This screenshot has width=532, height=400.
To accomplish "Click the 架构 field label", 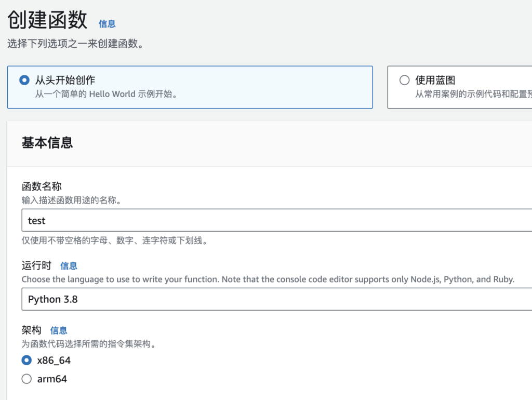I will pos(31,330).
